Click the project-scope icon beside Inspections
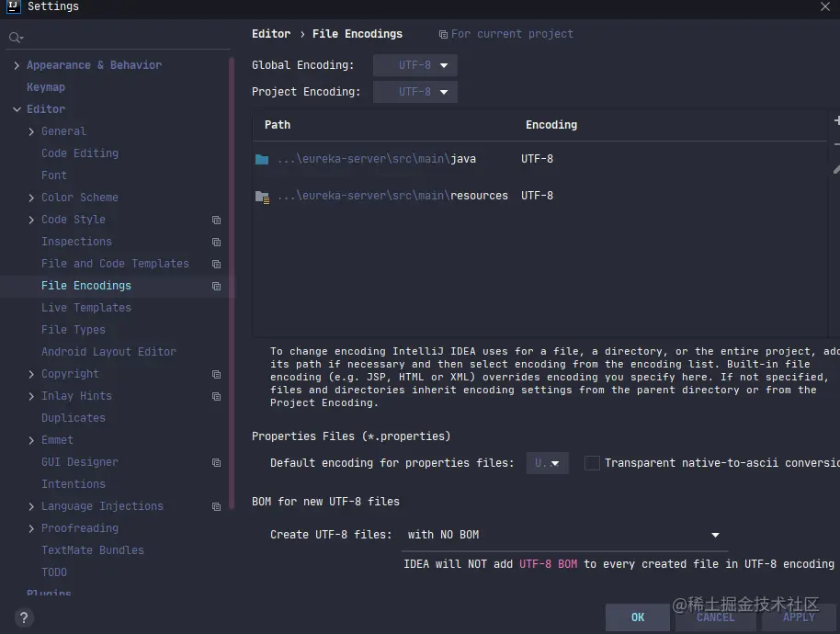This screenshot has width=840, height=634. pos(216,242)
